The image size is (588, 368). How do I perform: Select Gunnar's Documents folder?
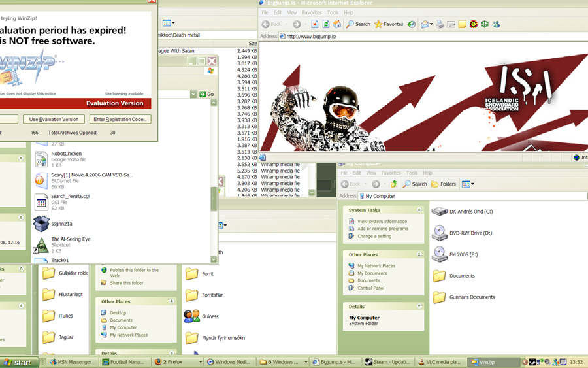click(x=463, y=297)
